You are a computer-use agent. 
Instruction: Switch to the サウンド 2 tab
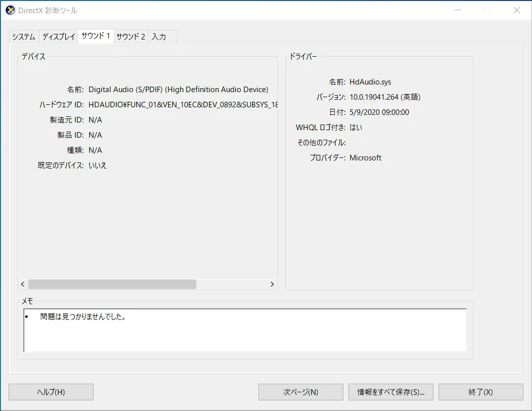(130, 36)
